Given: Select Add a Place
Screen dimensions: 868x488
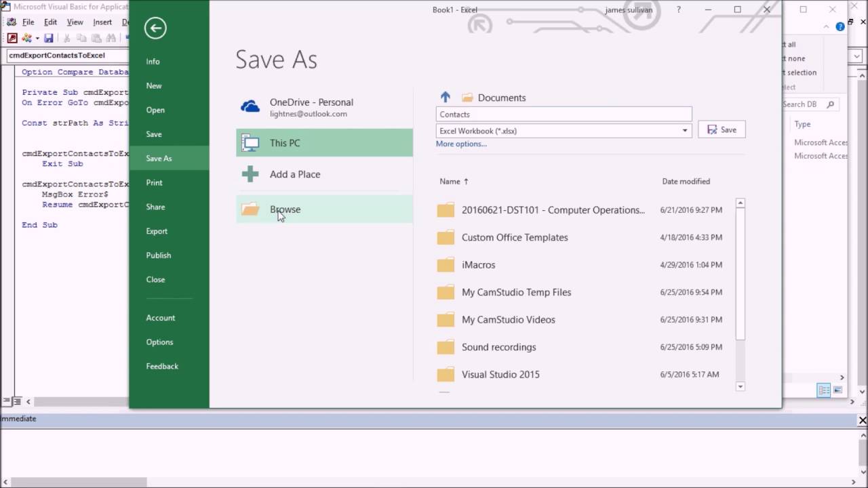Looking at the screenshot, I should [x=324, y=174].
